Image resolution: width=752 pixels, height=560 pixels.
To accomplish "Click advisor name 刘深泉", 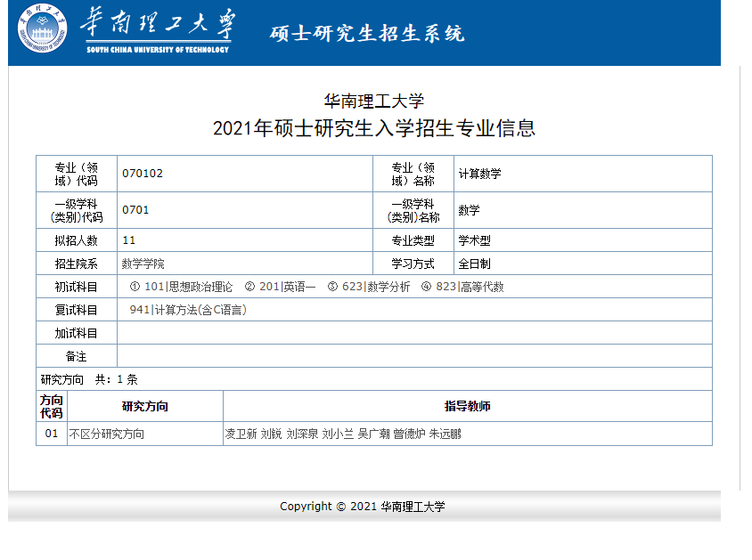I will pos(303,434).
